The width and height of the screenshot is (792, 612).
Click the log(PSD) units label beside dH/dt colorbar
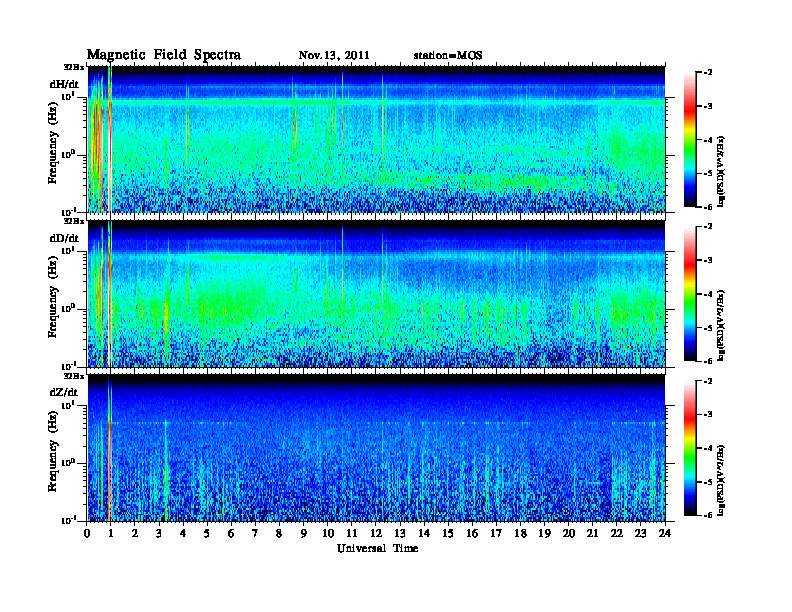721,172
